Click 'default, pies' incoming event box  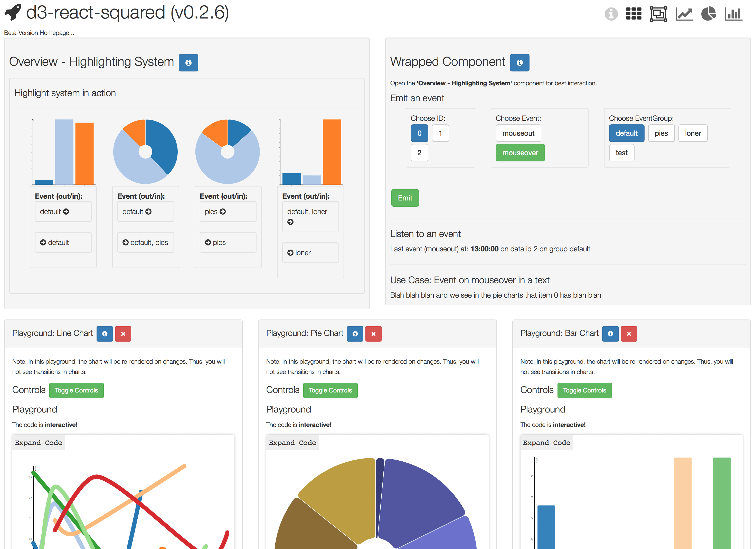click(146, 242)
